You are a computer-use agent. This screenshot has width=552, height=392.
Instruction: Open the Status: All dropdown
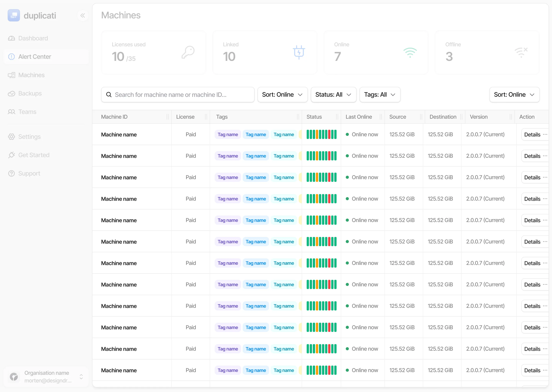(x=333, y=95)
